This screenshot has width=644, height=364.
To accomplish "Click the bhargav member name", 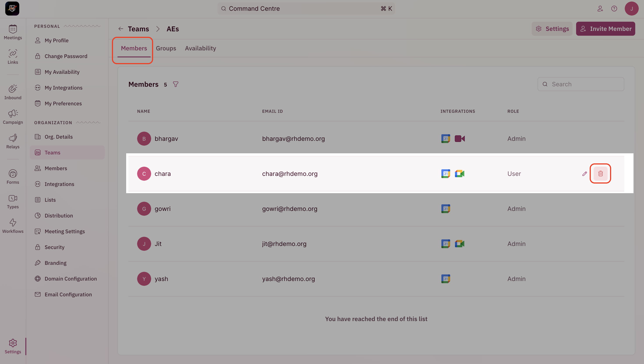I will [x=166, y=138].
